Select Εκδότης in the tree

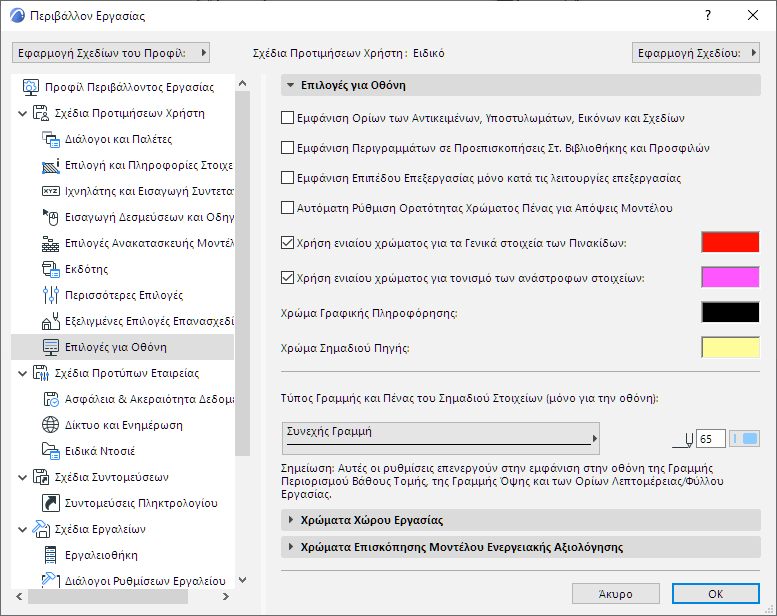pyautogui.click(x=87, y=269)
